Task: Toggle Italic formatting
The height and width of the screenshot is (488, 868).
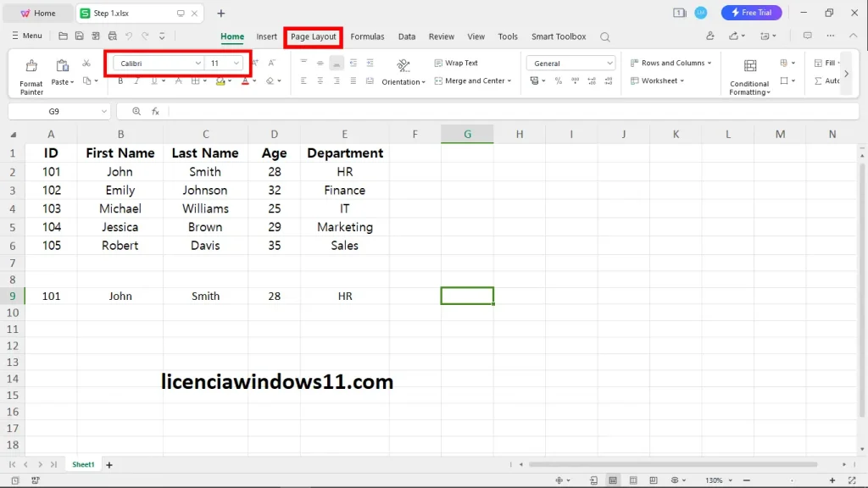Action: coord(136,80)
